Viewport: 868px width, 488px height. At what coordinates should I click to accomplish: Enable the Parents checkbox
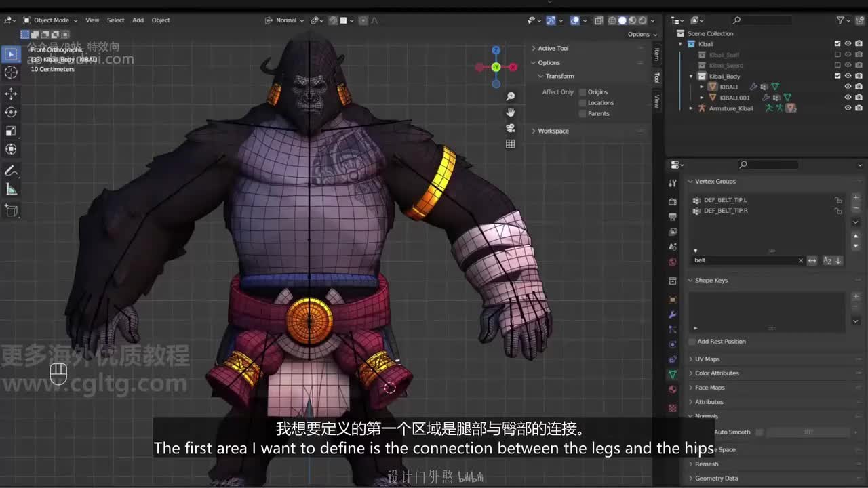click(x=583, y=114)
